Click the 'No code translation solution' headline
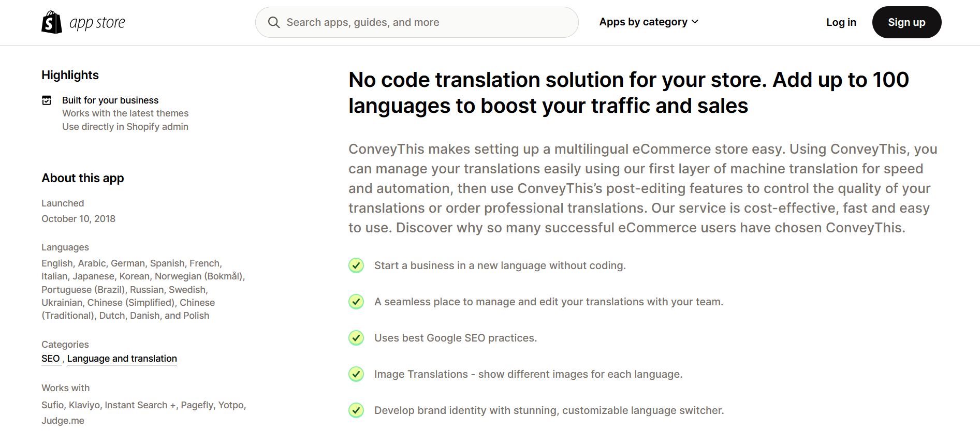Viewport: 980px width, 445px height. tap(628, 93)
